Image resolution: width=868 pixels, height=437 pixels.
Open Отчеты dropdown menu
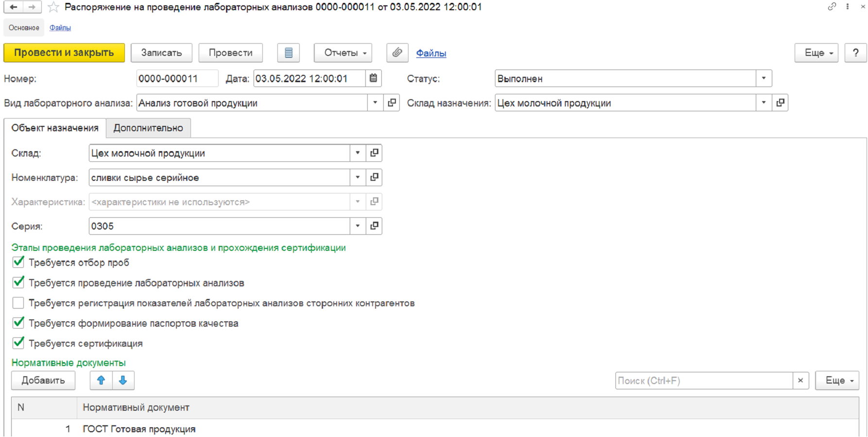343,53
